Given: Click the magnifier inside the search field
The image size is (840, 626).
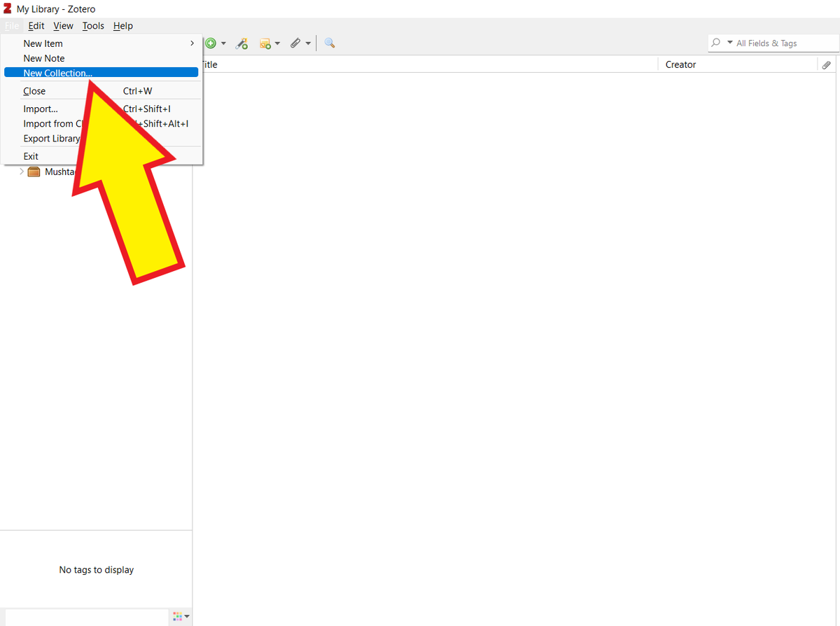Looking at the screenshot, I should pos(717,43).
